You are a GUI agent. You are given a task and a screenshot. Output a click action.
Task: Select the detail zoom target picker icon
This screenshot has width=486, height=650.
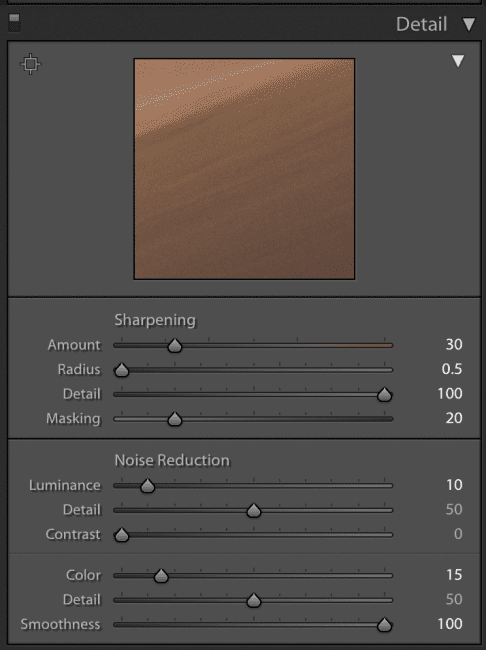pyautogui.click(x=31, y=64)
